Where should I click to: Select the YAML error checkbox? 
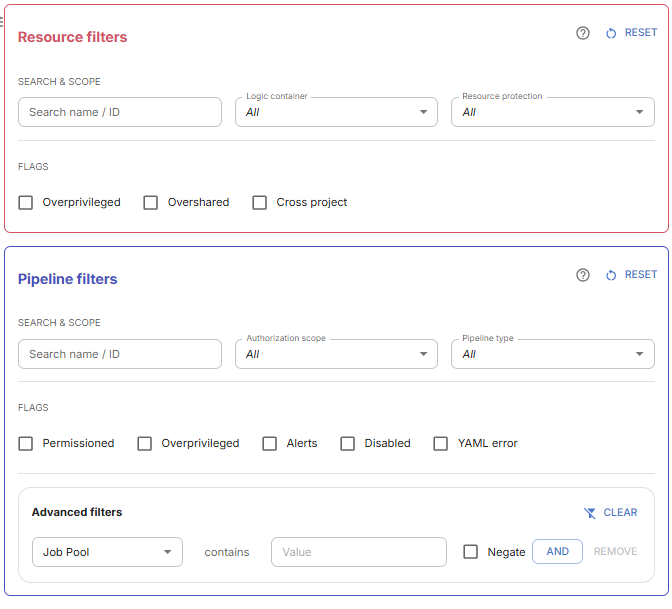[x=441, y=444]
